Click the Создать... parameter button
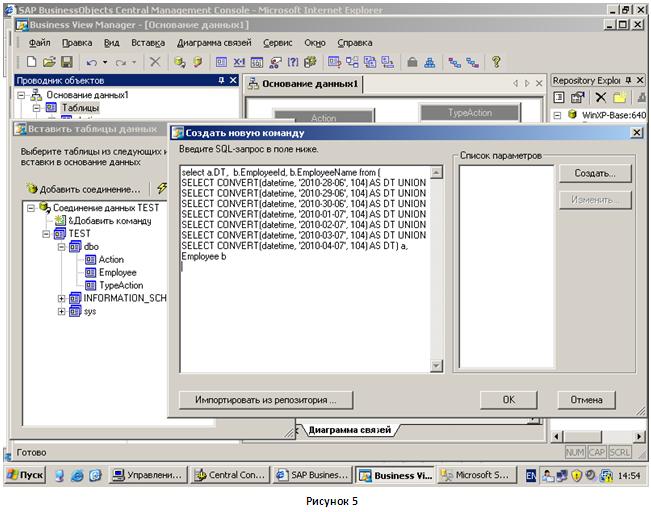The image size is (651, 512). point(595,173)
